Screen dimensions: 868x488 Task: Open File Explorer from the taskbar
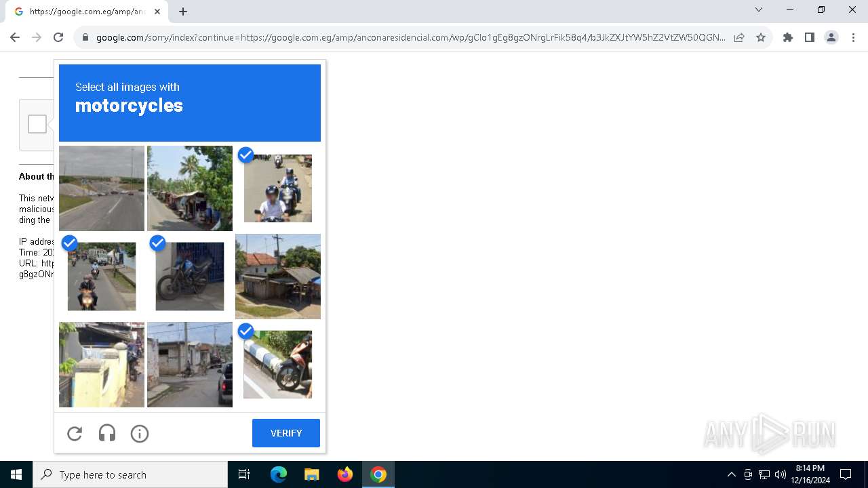point(311,474)
